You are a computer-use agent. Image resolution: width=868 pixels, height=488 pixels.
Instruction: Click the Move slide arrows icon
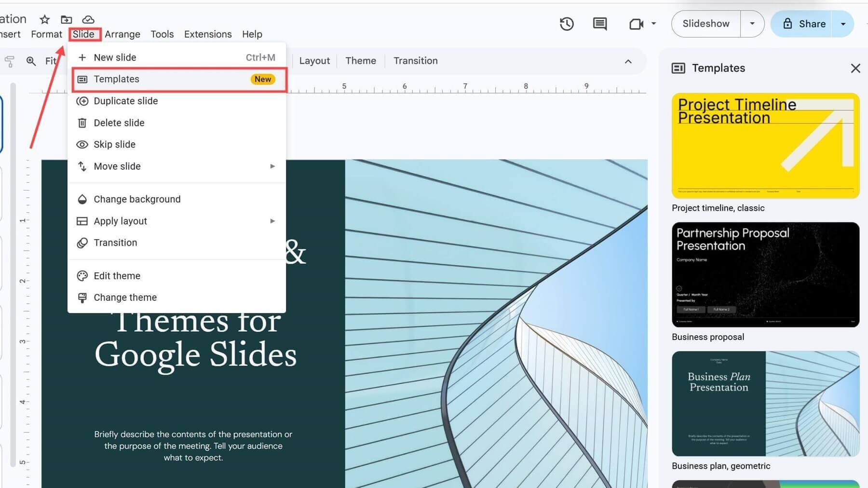(x=82, y=166)
